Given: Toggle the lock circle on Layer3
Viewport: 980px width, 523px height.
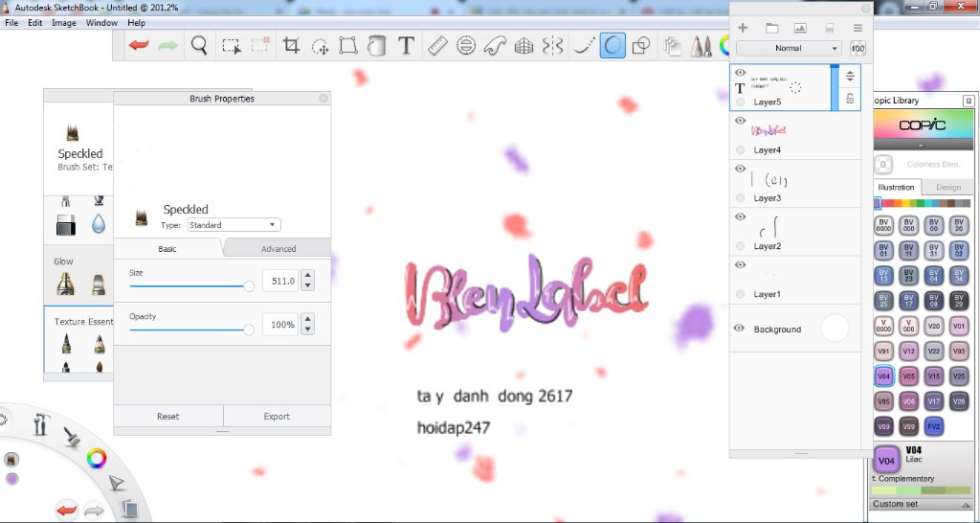Looking at the screenshot, I should (740, 197).
